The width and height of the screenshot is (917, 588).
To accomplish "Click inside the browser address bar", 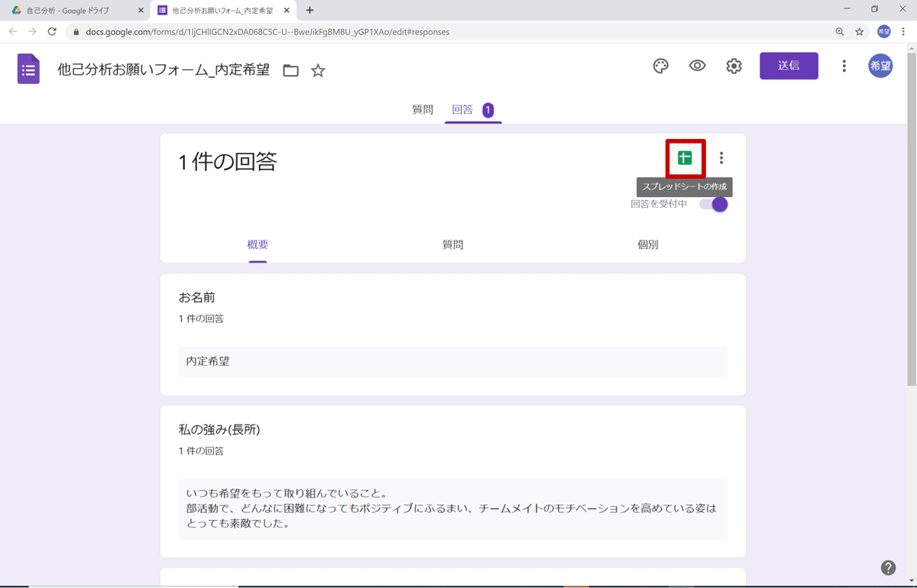I will [x=306, y=32].
